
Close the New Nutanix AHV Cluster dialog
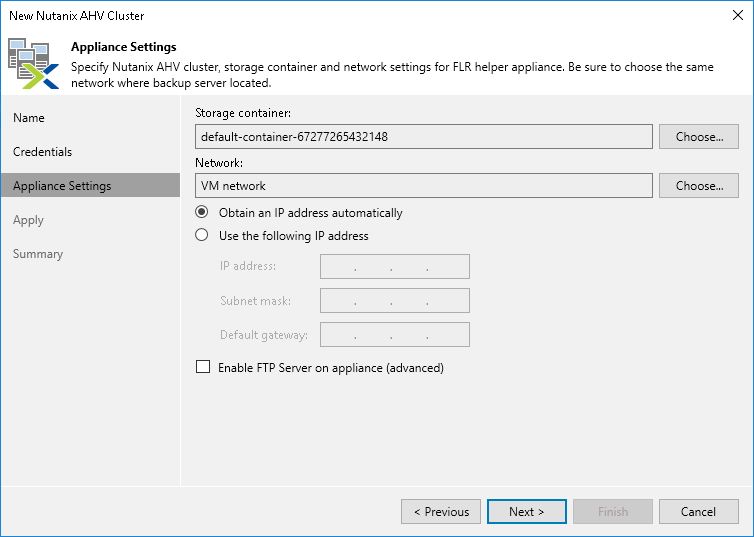[x=738, y=15]
